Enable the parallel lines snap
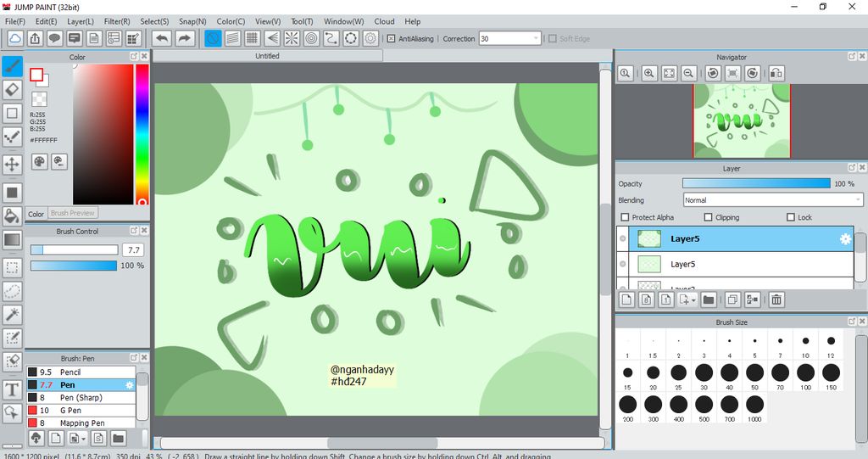 pos(232,38)
